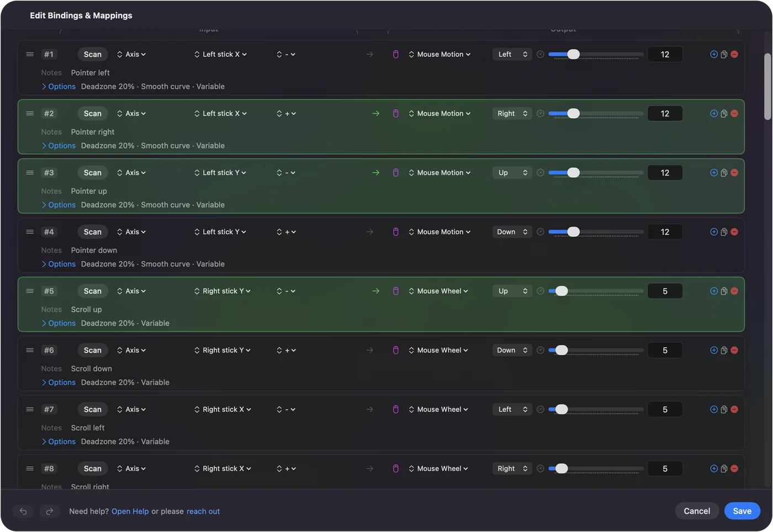This screenshot has width=773, height=532.
Task: Open the Right stick Y dropdown in row #5
Action: point(223,291)
